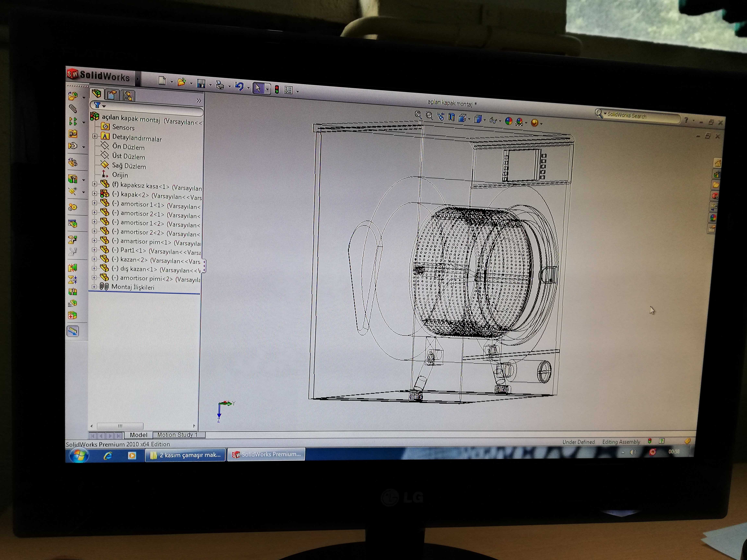
Task: Expand the kapaksız kasa<1> component
Action: point(95,184)
